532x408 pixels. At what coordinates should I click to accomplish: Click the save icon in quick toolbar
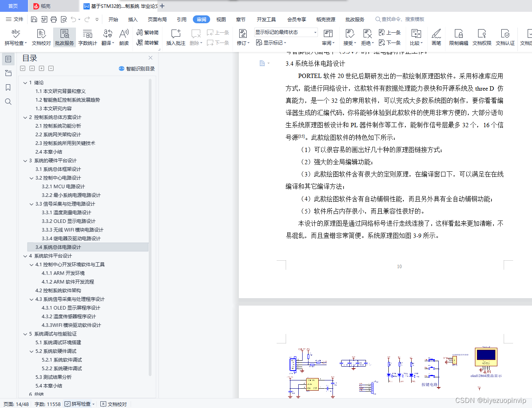click(34, 19)
